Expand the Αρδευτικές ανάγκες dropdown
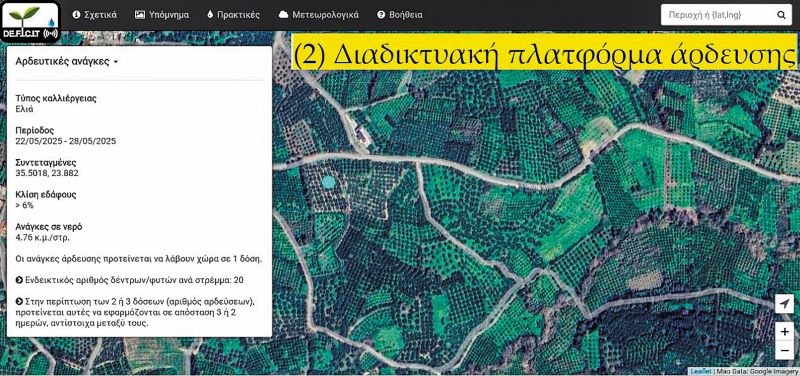Viewport: 800px width, 376px height. pos(67,61)
